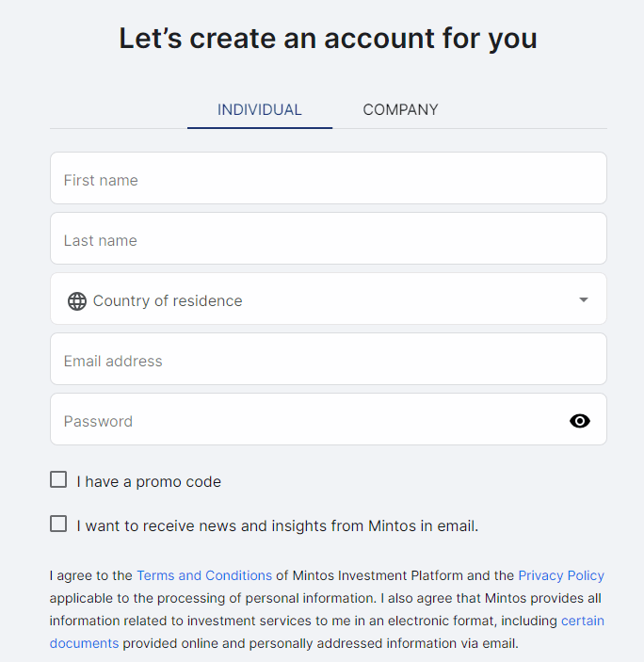Open the Country of residence dropdown

(328, 299)
